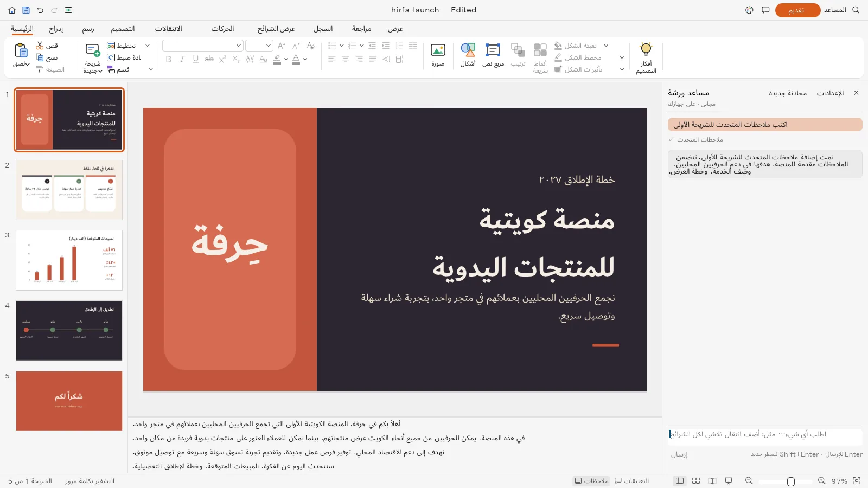This screenshot has width=868, height=488.
Task: Click the Zoom out magnifier icon
Action: coord(749,481)
